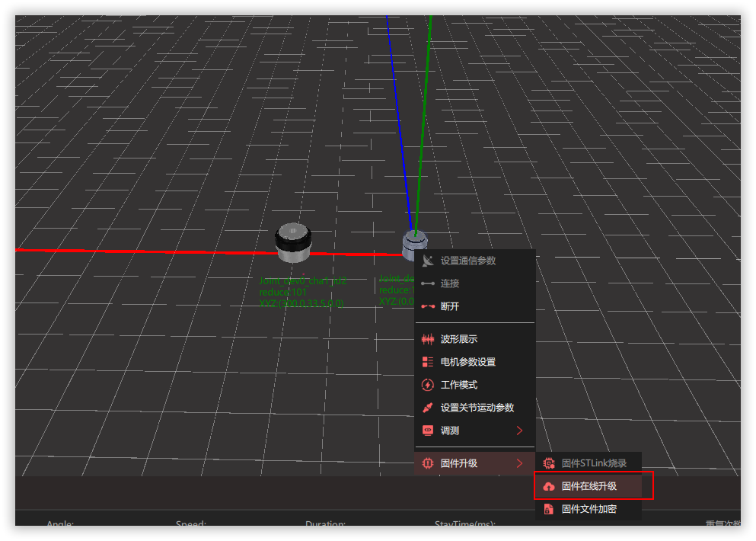
Task: Click the Joint_dev0_cha1_id2 label text
Action: click(x=303, y=281)
